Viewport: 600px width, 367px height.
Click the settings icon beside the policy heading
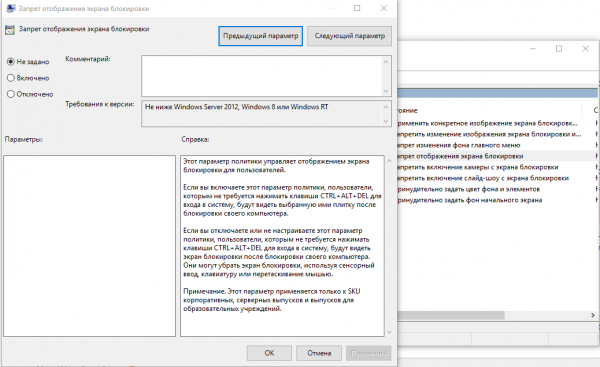point(10,29)
